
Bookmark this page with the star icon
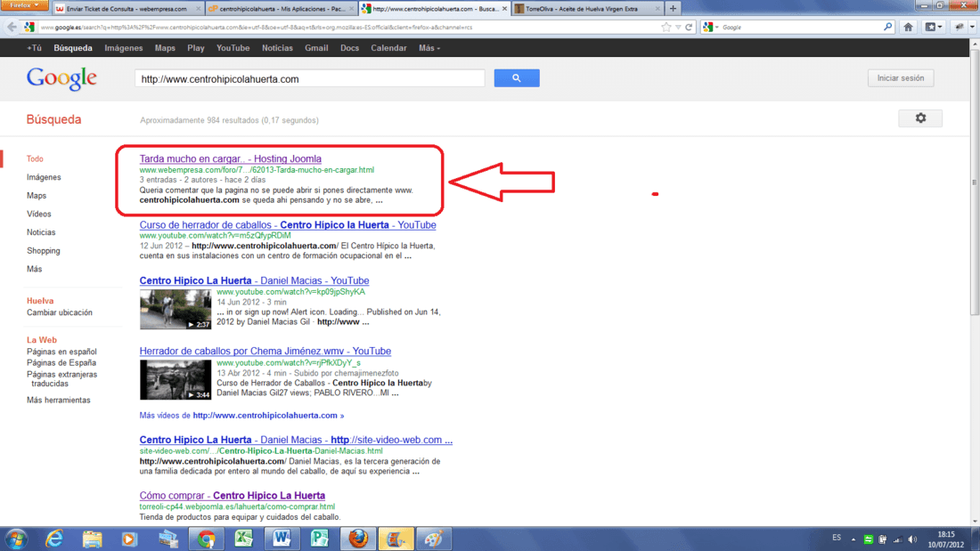[666, 28]
